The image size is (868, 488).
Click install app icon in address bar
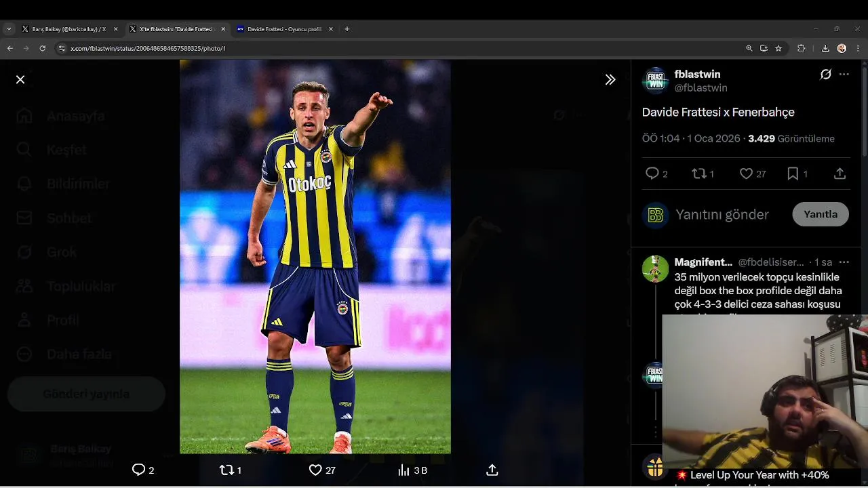coord(764,48)
